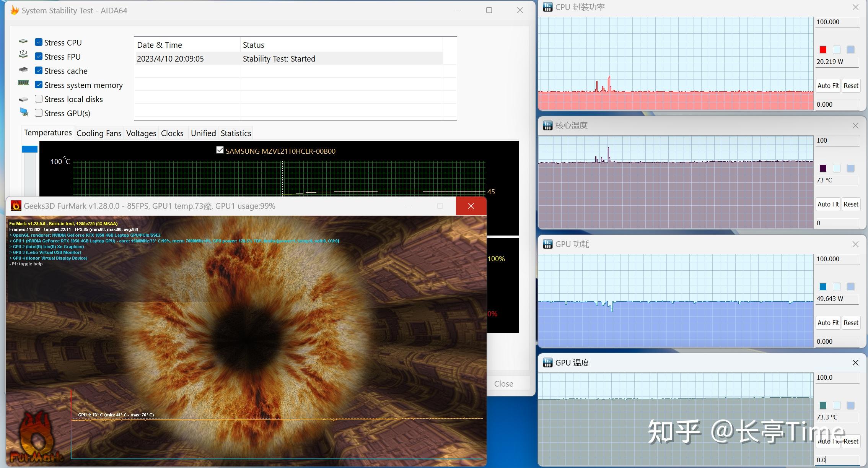
Task: Toggle SAMSUNG MZVL21T0HCLR graph checkbox
Action: coord(220,150)
